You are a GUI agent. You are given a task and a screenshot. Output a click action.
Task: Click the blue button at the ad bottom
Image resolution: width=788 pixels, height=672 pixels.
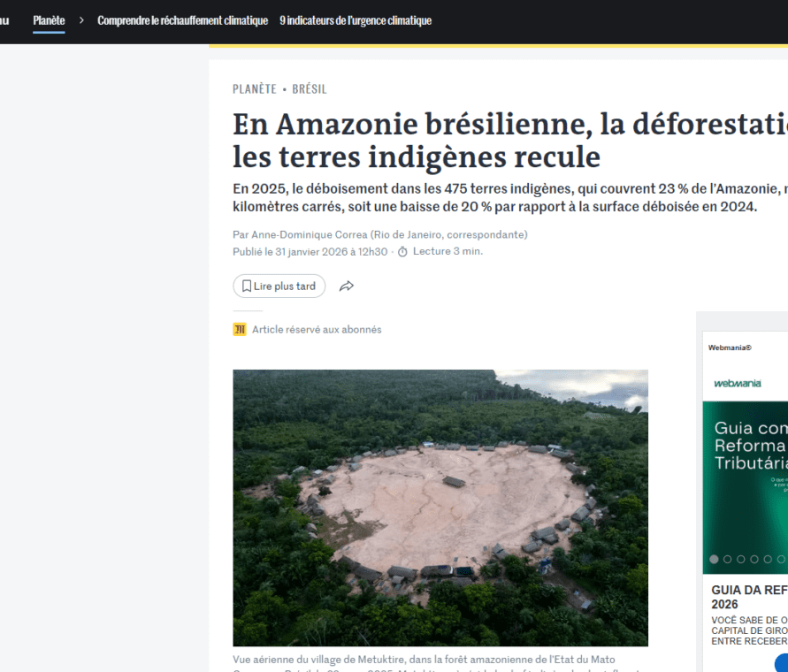781,663
